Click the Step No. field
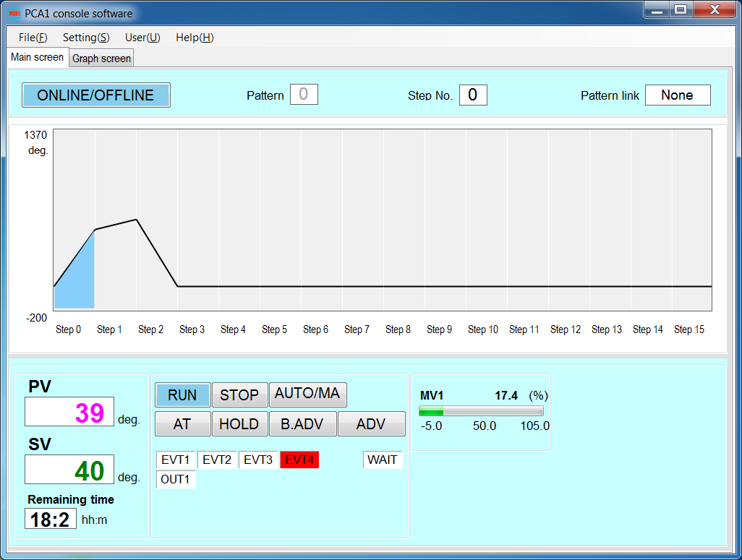Viewport: 742px width, 560px height. pyautogui.click(x=473, y=95)
